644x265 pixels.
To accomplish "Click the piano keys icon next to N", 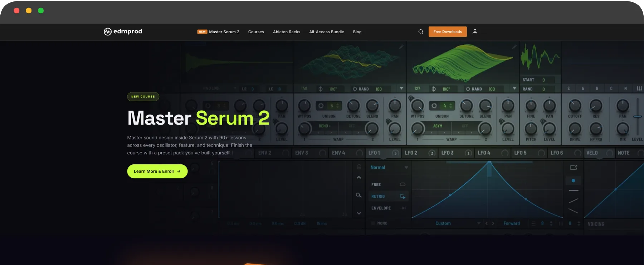I will coord(639,88).
